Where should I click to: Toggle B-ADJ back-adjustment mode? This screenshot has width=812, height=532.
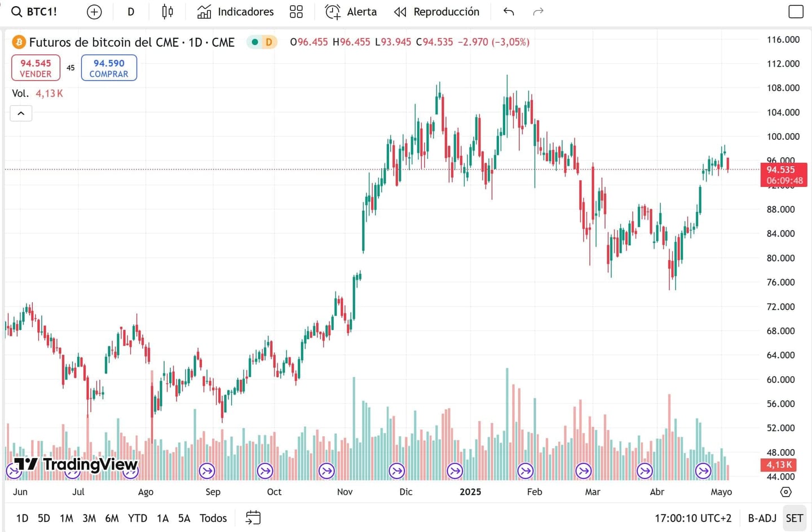point(762,517)
